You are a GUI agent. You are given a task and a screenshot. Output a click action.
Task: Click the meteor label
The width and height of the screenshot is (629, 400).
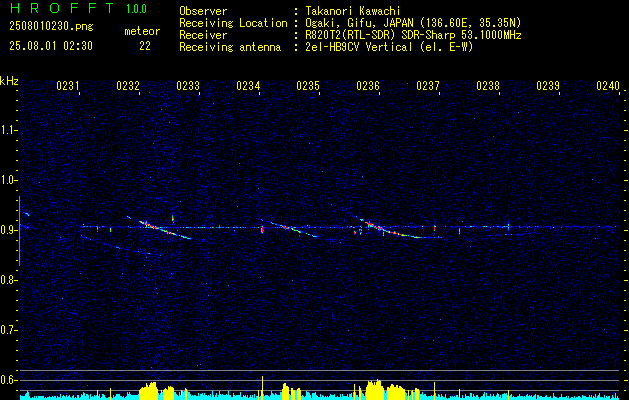click(142, 31)
